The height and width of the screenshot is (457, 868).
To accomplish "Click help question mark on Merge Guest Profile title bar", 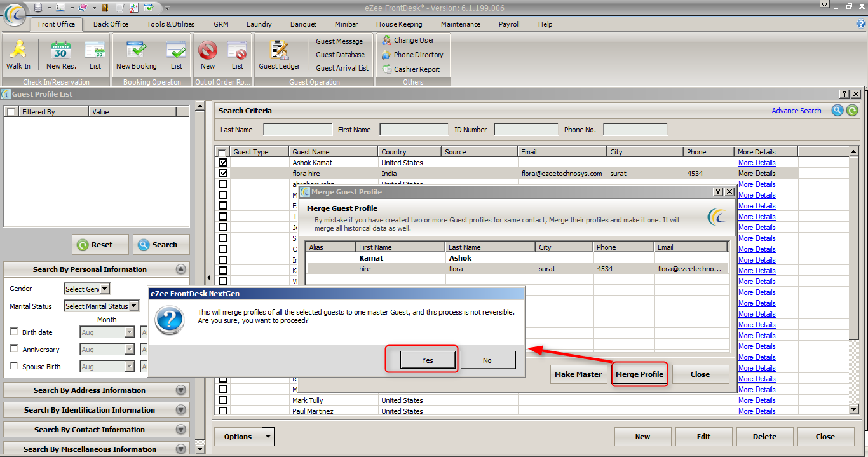I will point(718,191).
